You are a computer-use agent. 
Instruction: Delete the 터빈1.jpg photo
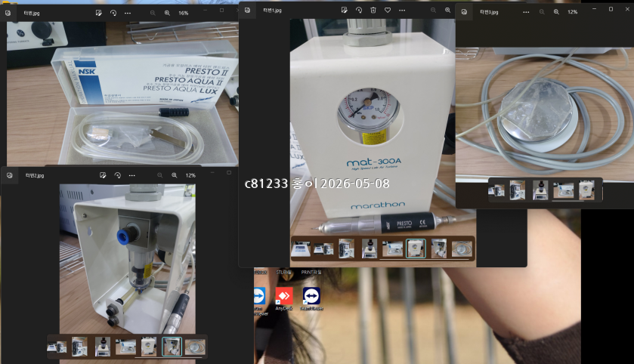(x=373, y=10)
